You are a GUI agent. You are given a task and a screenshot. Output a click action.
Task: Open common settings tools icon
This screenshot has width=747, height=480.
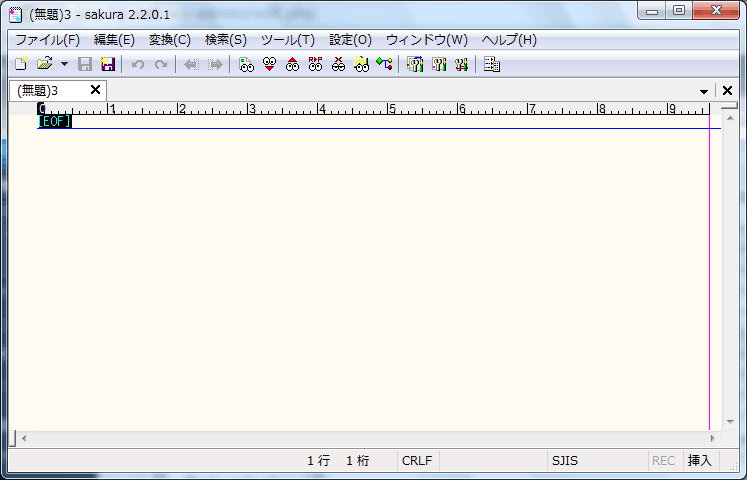(x=461, y=64)
